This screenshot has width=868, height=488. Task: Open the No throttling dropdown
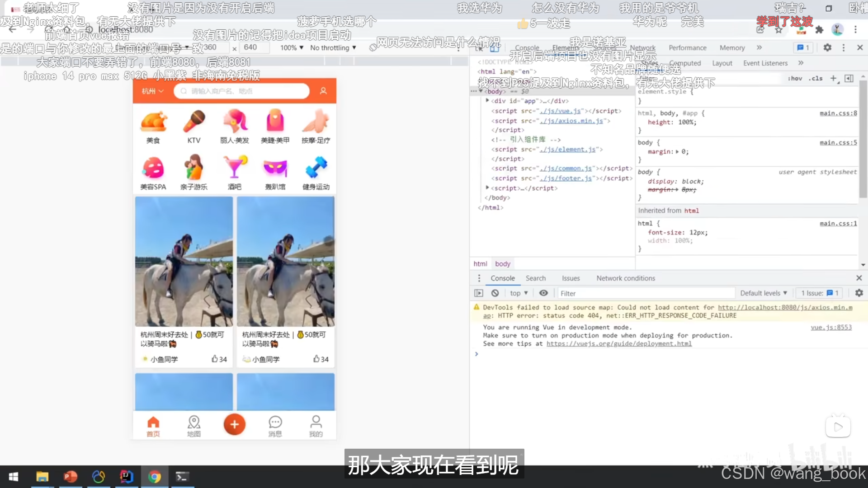pyautogui.click(x=332, y=47)
